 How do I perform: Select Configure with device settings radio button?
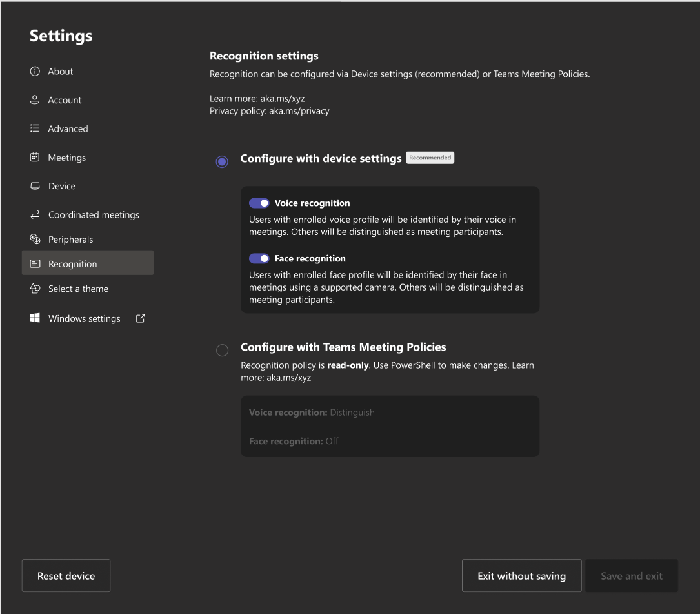tap(222, 161)
